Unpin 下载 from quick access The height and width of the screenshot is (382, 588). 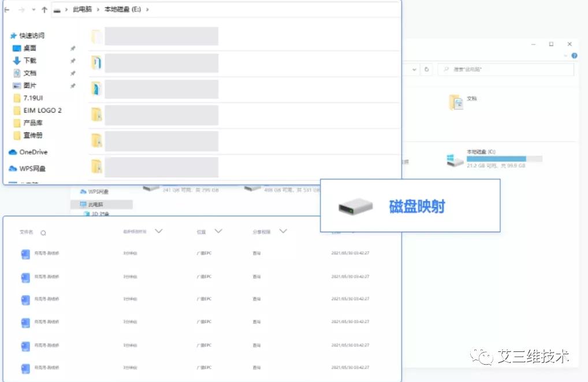tap(73, 60)
